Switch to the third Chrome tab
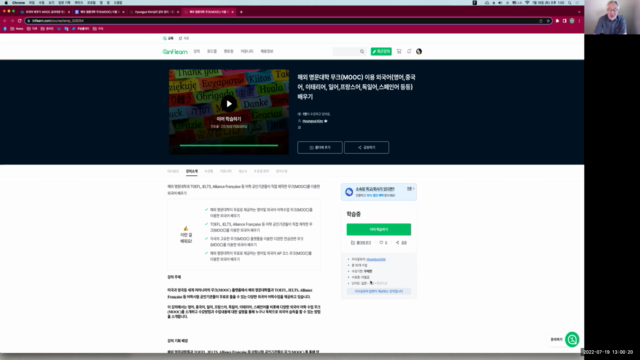Screen dimensions: 640x360 (154, 12)
